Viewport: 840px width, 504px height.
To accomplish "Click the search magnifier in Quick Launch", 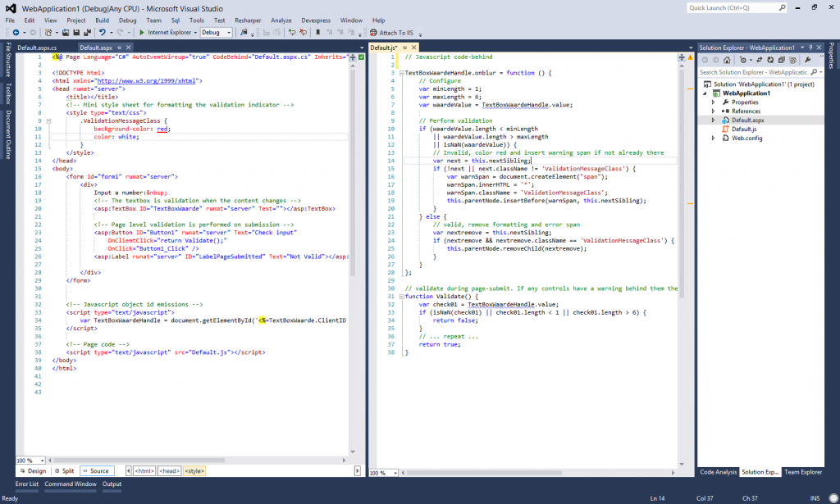I will [782, 7].
